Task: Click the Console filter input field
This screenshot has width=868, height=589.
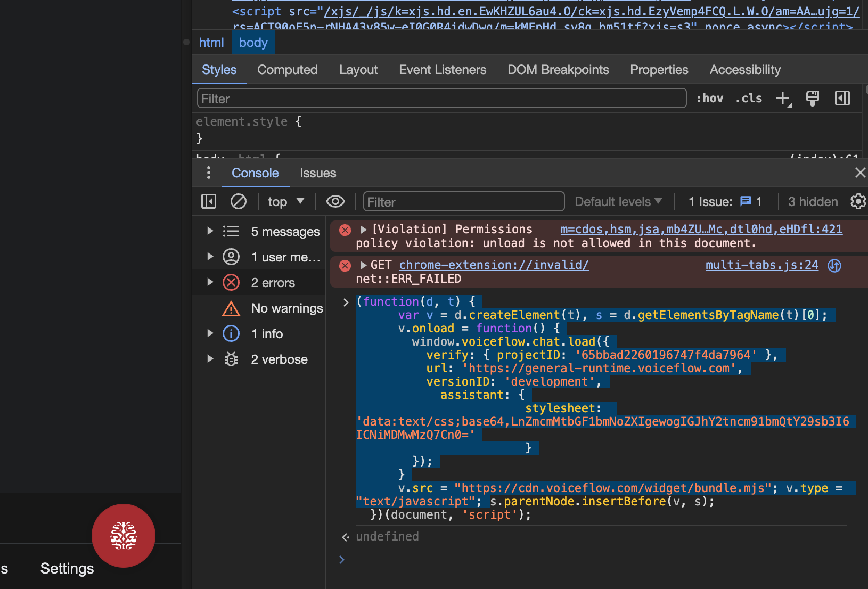Action: click(464, 202)
